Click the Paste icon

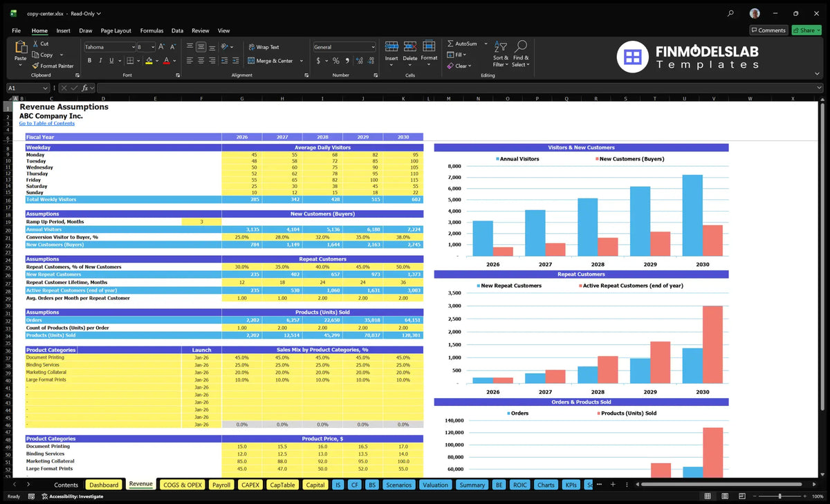tap(20, 48)
